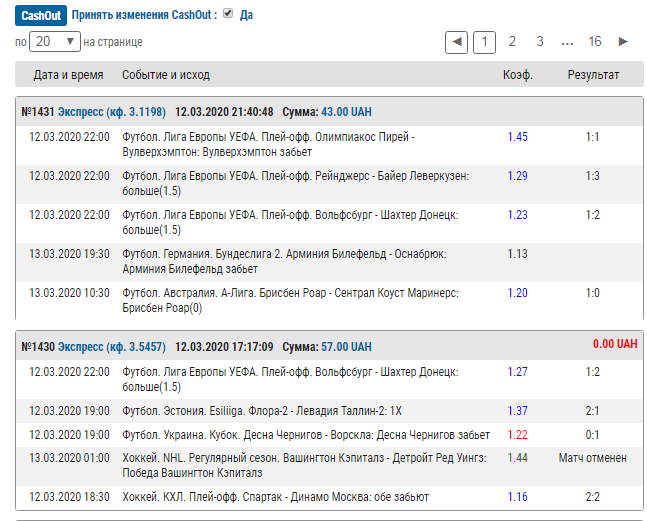
Task: Click coefficient 1.37 for Флора-2 match
Action: [517, 411]
